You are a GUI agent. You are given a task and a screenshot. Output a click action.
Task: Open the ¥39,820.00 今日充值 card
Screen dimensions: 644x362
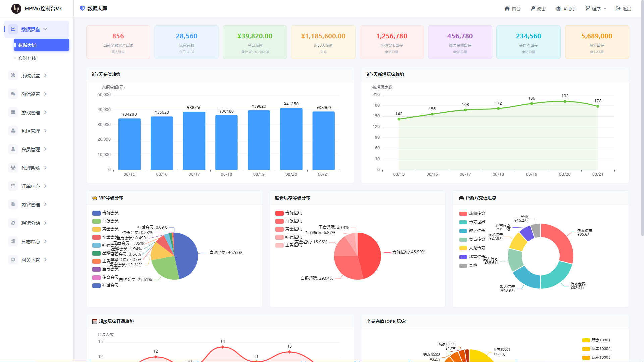255,42
